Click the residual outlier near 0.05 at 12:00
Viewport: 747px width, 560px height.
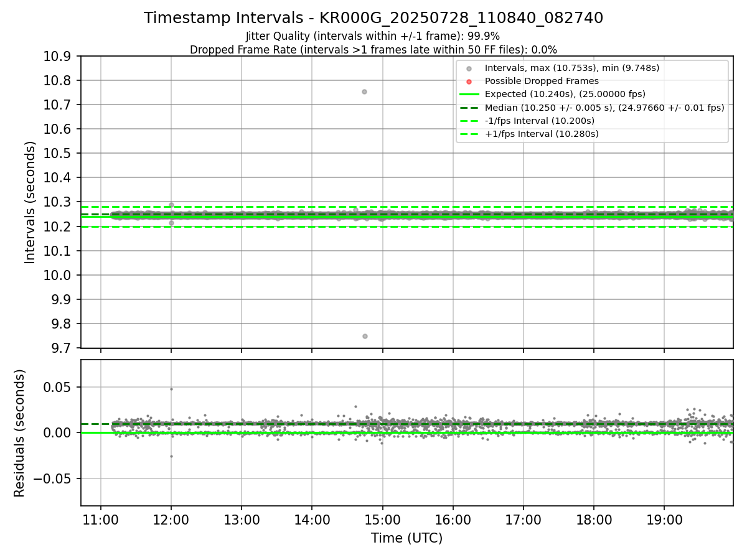(171, 389)
